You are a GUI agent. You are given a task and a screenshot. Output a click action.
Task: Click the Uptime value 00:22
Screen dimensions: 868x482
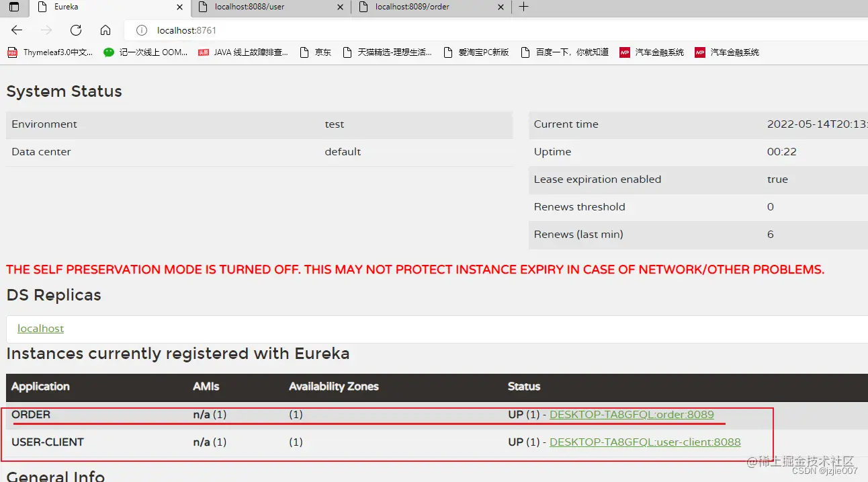pyautogui.click(x=782, y=152)
